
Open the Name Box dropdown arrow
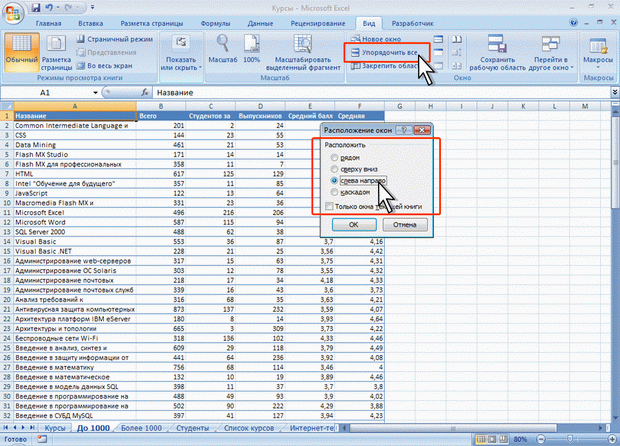click(95, 93)
